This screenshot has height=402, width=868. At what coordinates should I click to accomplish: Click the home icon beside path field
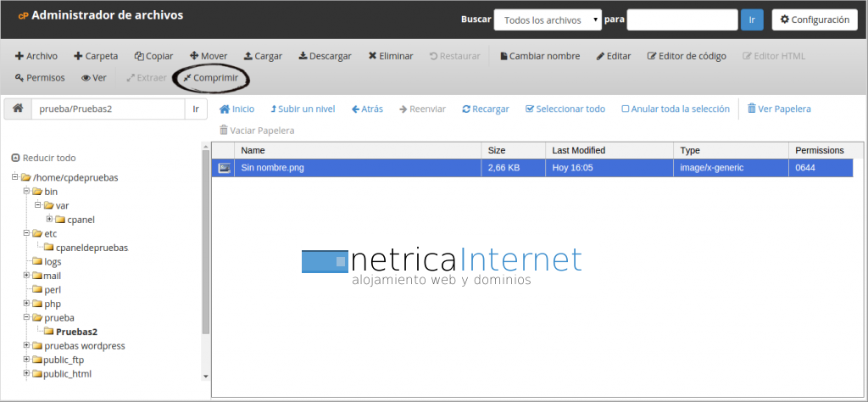point(17,109)
